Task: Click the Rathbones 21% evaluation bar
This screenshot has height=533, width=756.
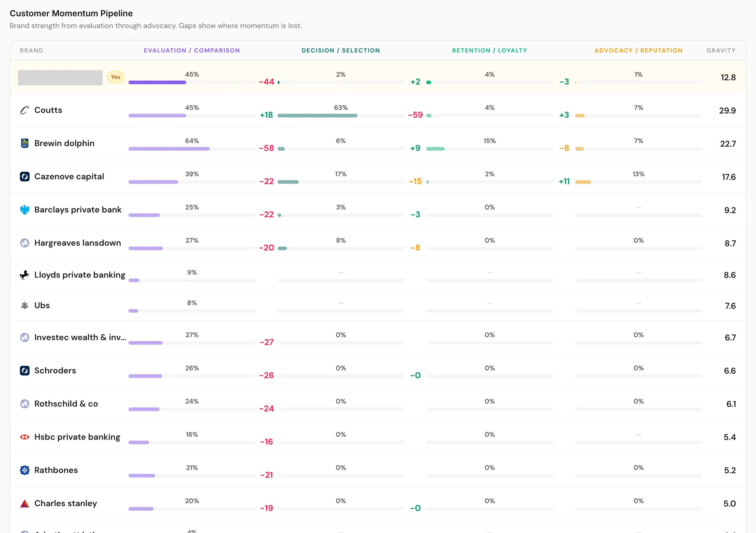Action: (x=141, y=476)
